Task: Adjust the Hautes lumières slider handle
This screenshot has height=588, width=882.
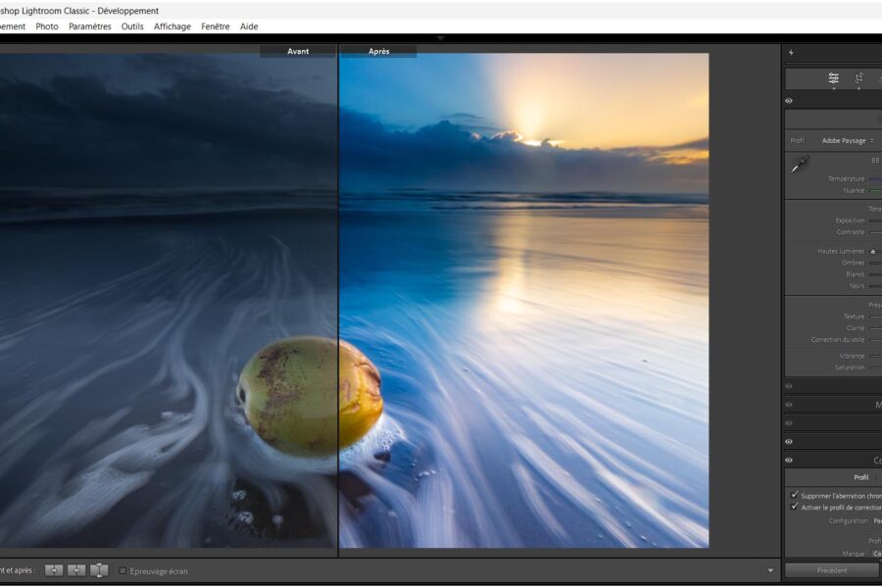Action: click(x=873, y=252)
